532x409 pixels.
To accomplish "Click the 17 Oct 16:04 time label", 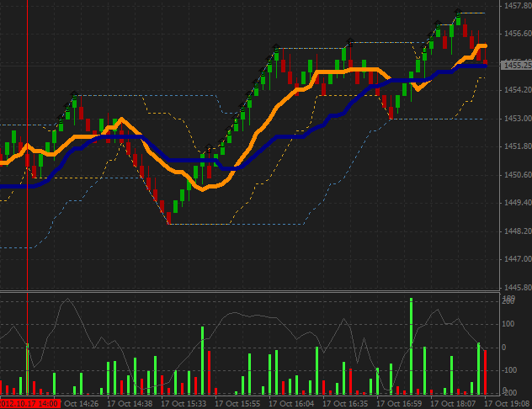I will coord(291,404).
